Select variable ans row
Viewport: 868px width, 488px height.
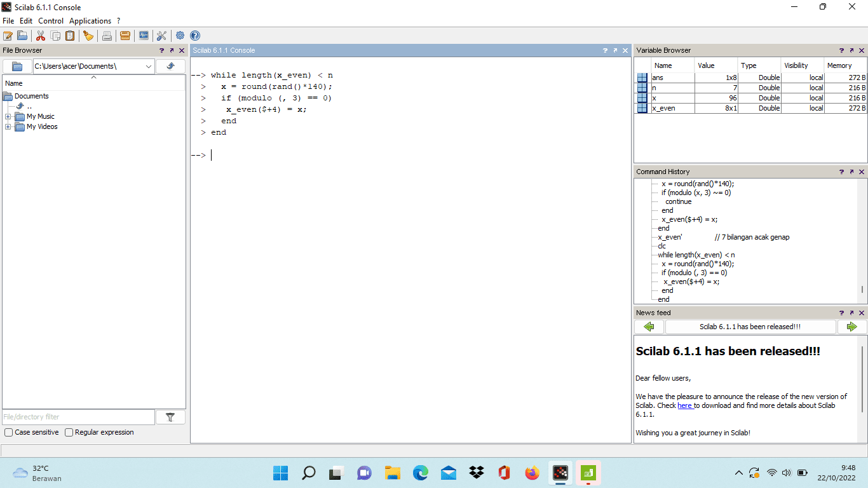coord(751,78)
